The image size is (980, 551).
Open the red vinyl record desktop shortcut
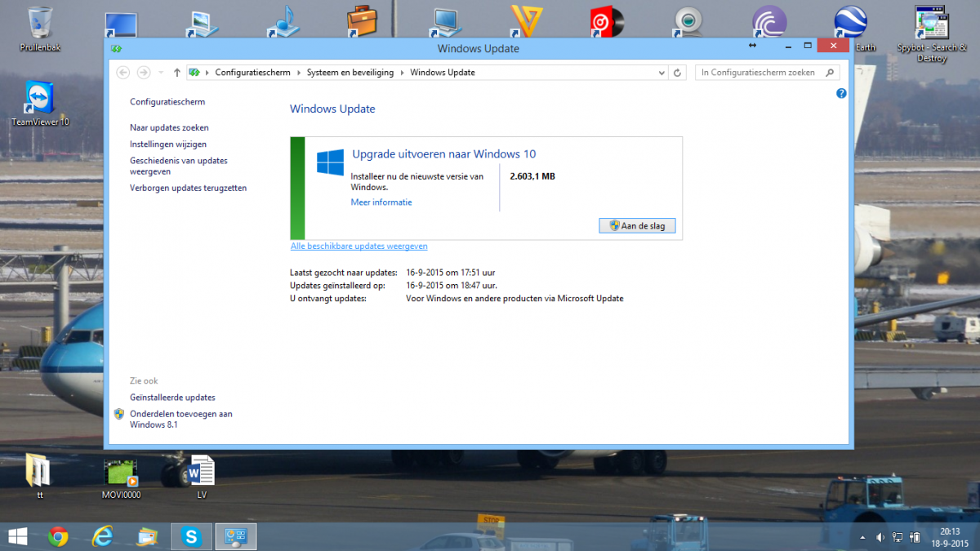tap(607, 22)
